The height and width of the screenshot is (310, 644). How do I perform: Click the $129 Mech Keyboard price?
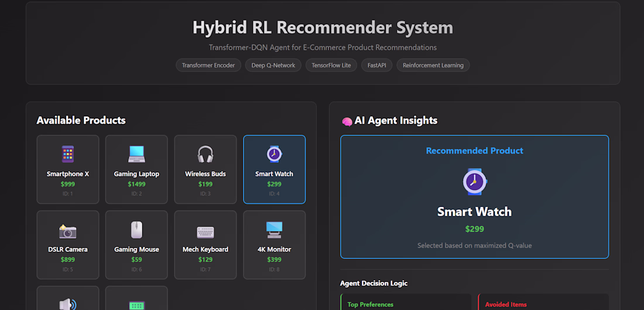(205, 260)
